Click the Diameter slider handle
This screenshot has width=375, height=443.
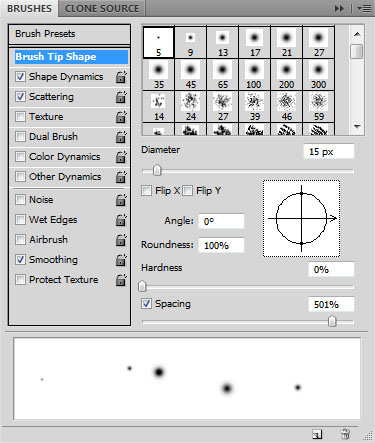(x=157, y=171)
